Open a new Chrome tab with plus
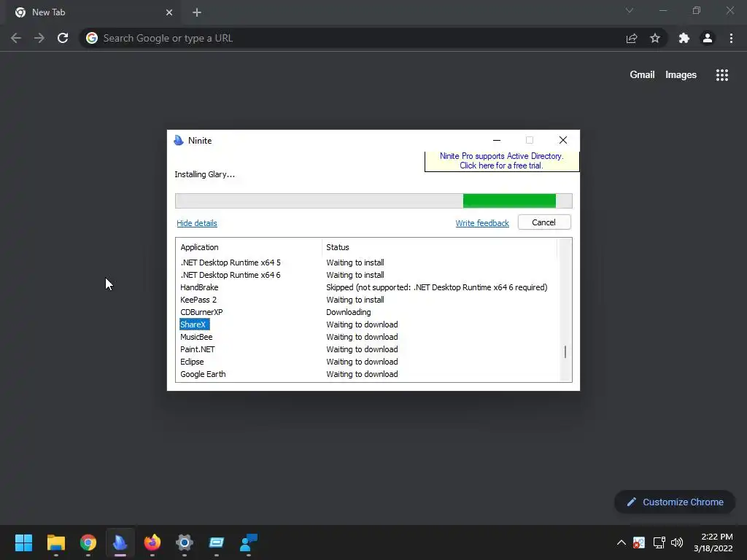The height and width of the screenshot is (560, 747). (x=197, y=12)
